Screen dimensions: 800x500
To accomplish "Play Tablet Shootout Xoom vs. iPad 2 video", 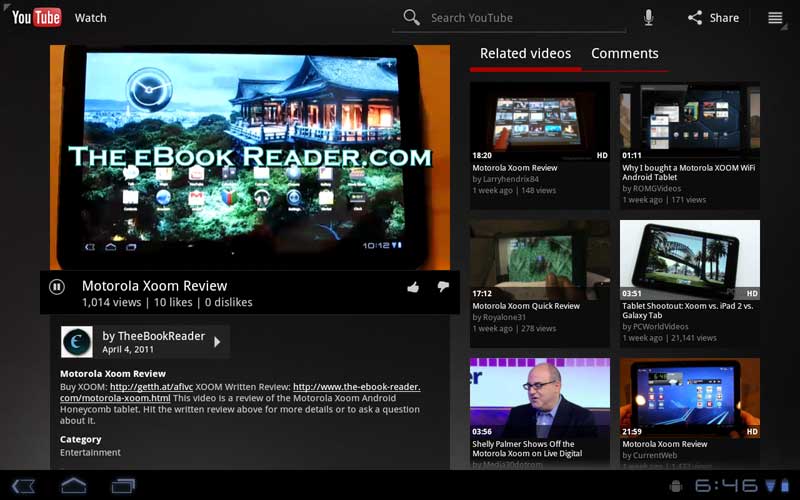I will point(690,259).
